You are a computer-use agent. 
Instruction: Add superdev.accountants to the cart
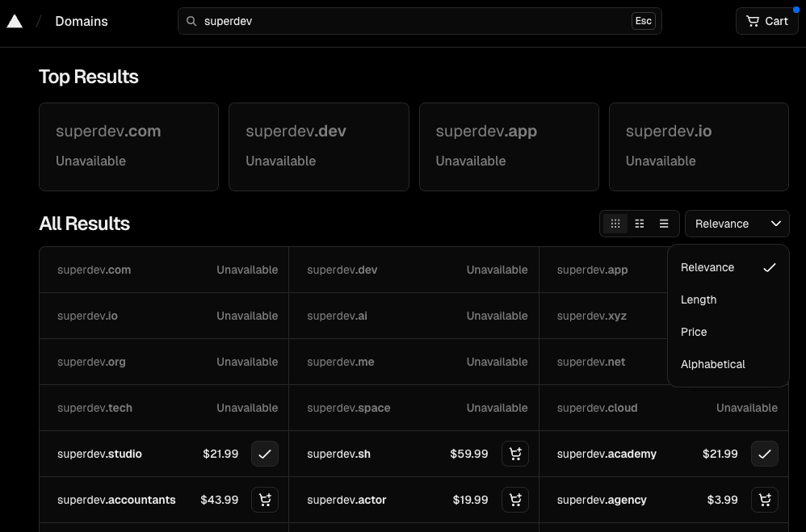pos(265,500)
